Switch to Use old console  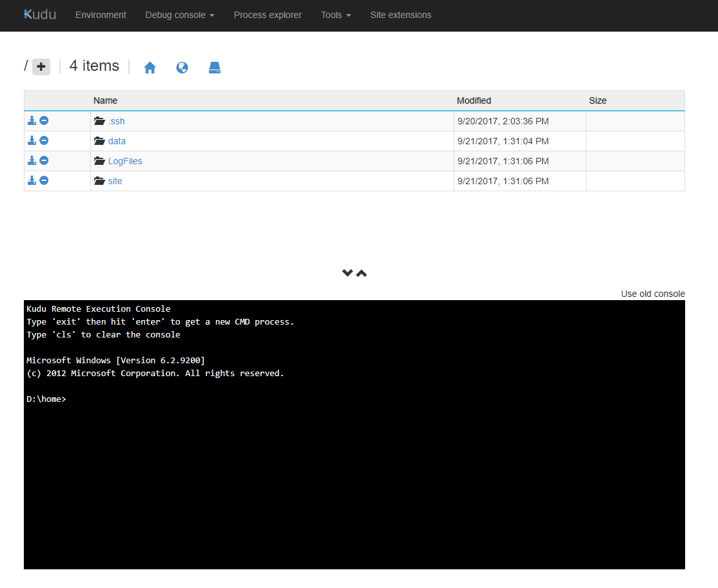(x=652, y=294)
